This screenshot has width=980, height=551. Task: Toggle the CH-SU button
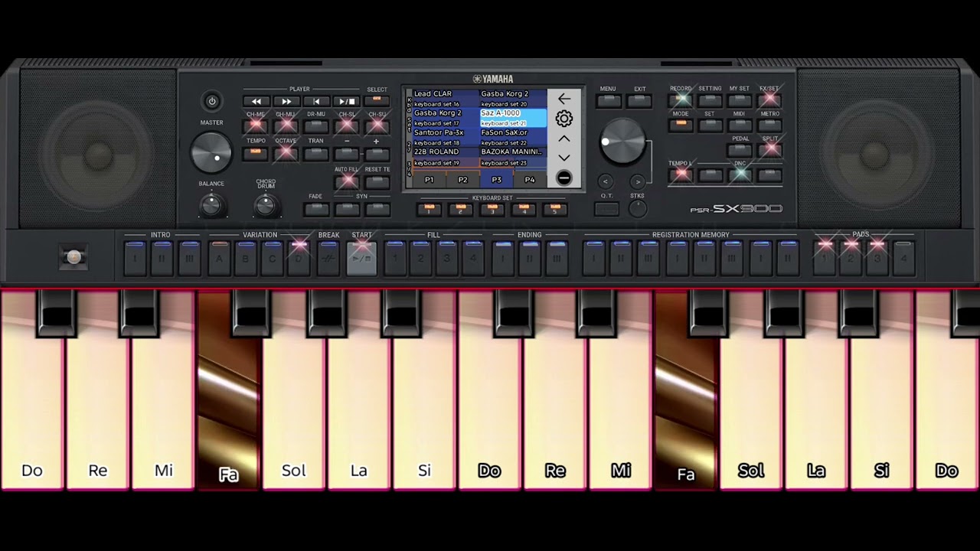pos(377,126)
